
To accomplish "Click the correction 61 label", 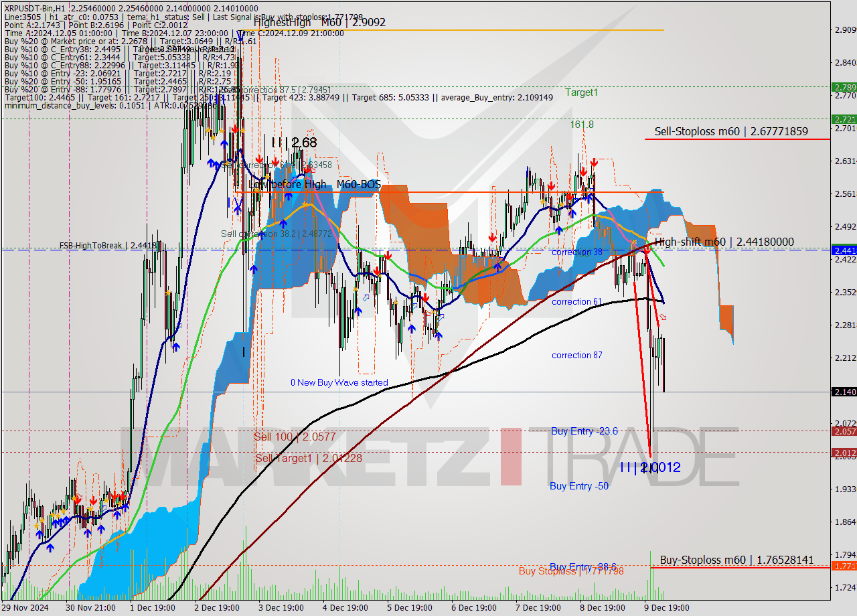I will coord(576,302).
